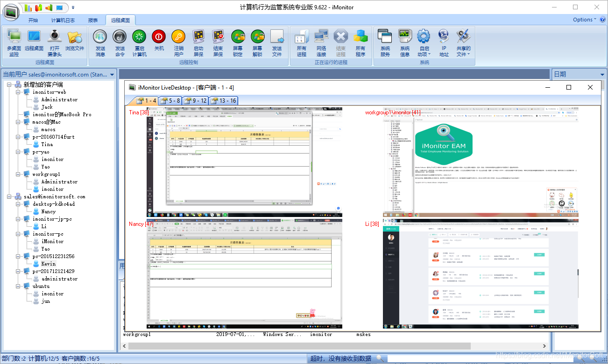The width and height of the screenshot is (608, 364).
Task: Open the 日期 panel dropdown arrow
Action: [x=602, y=75]
